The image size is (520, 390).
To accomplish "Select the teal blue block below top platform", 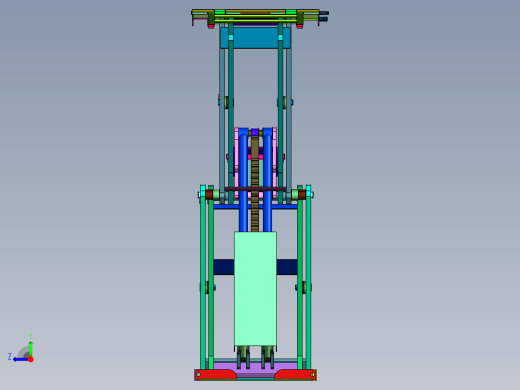I will click(x=255, y=37).
